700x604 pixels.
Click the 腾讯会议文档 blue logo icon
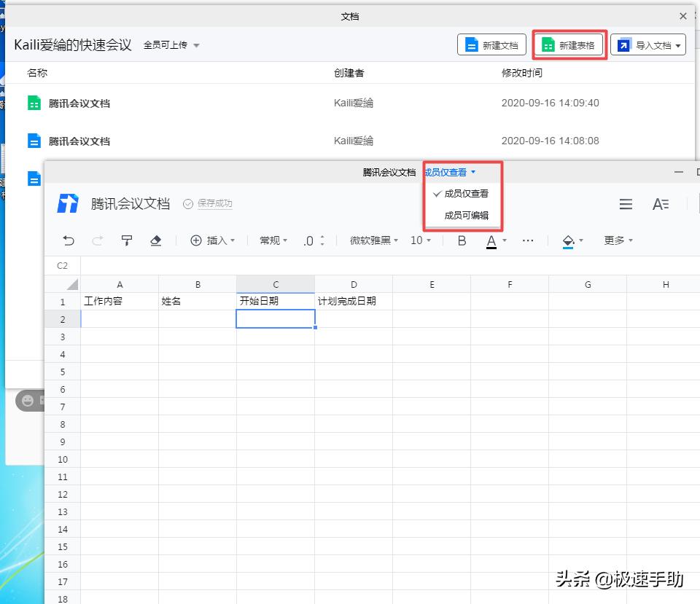(x=67, y=204)
